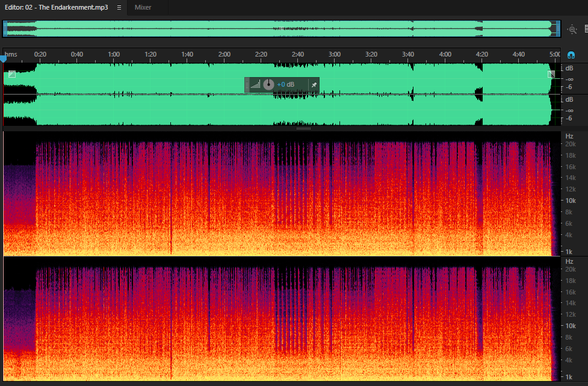Click the 3:00 mark on the time ruler
The height and width of the screenshot is (386, 588).
tap(335, 54)
